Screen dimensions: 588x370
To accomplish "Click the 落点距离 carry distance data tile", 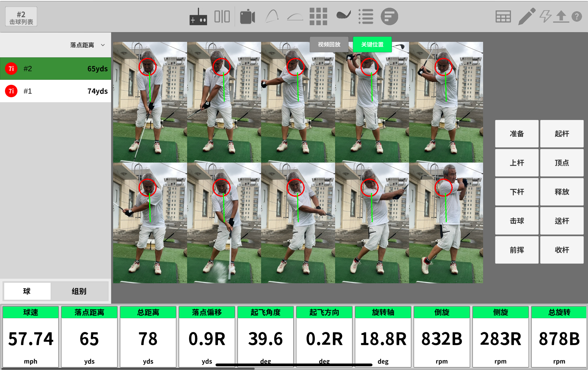I will (89, 337).
